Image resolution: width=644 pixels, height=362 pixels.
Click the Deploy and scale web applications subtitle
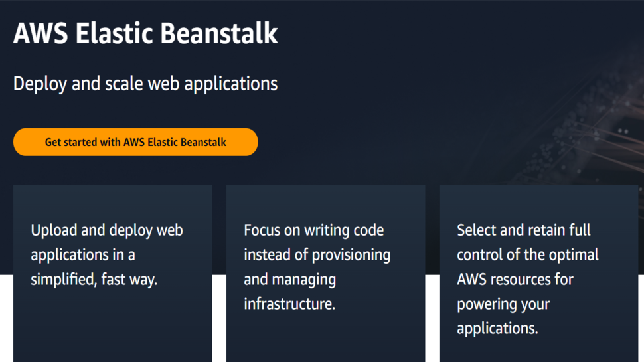tap(145, 84)
